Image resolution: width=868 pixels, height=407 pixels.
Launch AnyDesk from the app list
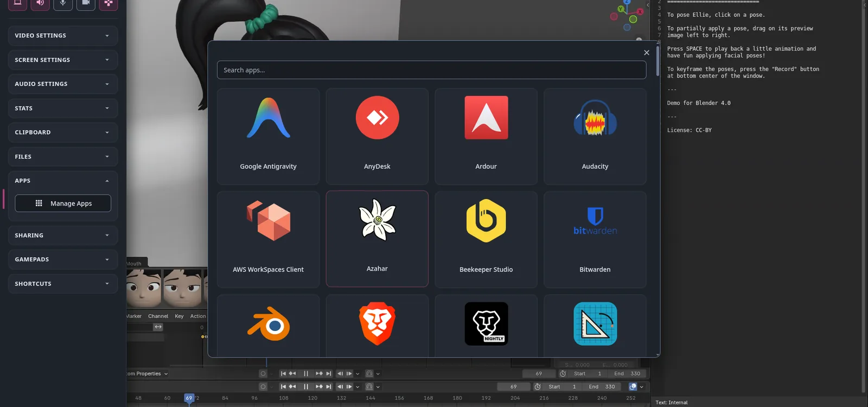(377, 136)
